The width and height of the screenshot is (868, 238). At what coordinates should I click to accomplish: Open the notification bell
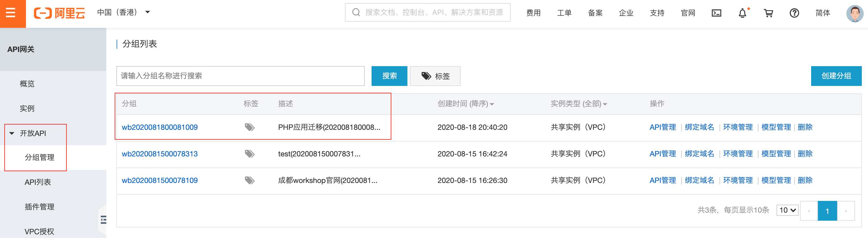[x=742, y=13]
